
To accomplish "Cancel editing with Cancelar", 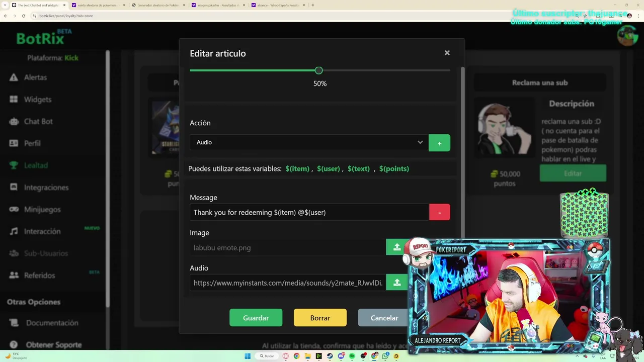I will pyautogui.click(x=384, y=318).
